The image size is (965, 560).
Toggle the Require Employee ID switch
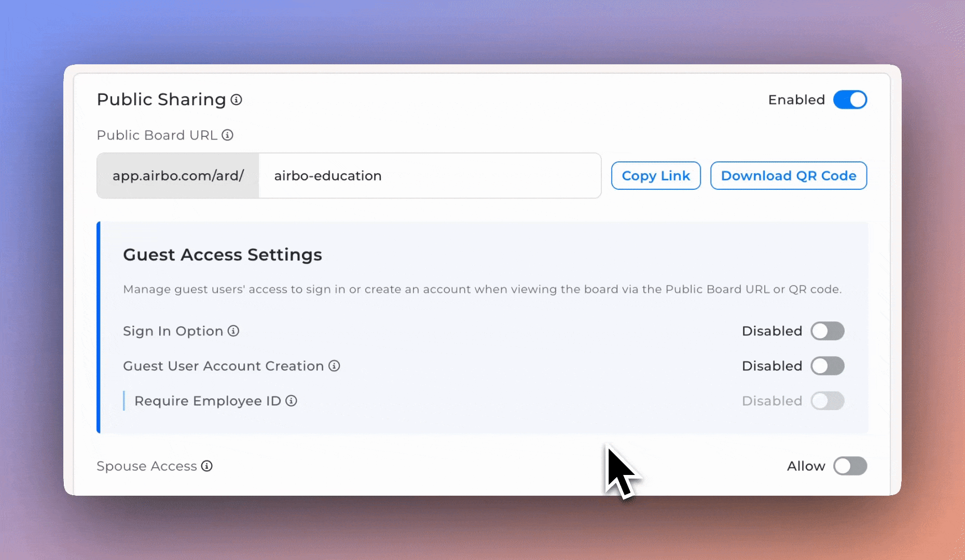pyautogui.click(x=828, y=401)
